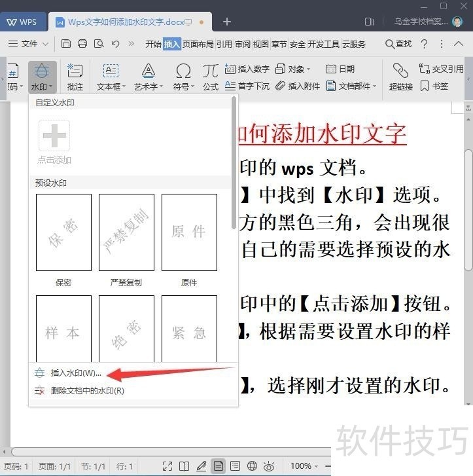Viewport: 473px width, 476px height.
Task: Toggle eye protection mode icon
Action: click(269, 466)
